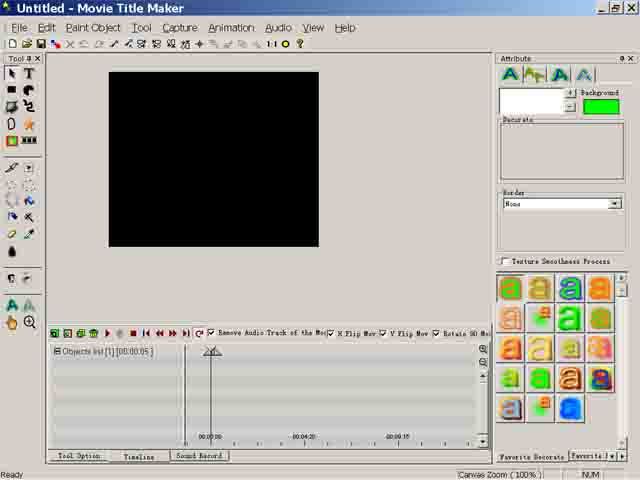
Task: Open the Tool Option tab
Action: (79, 456)
